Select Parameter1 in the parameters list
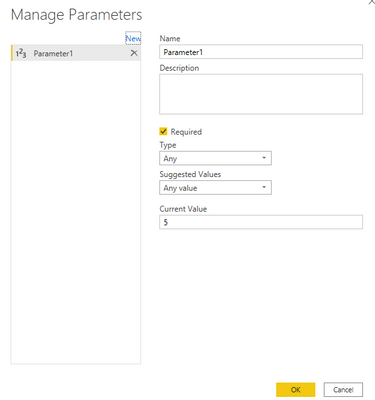 click(x=76, y=53)
